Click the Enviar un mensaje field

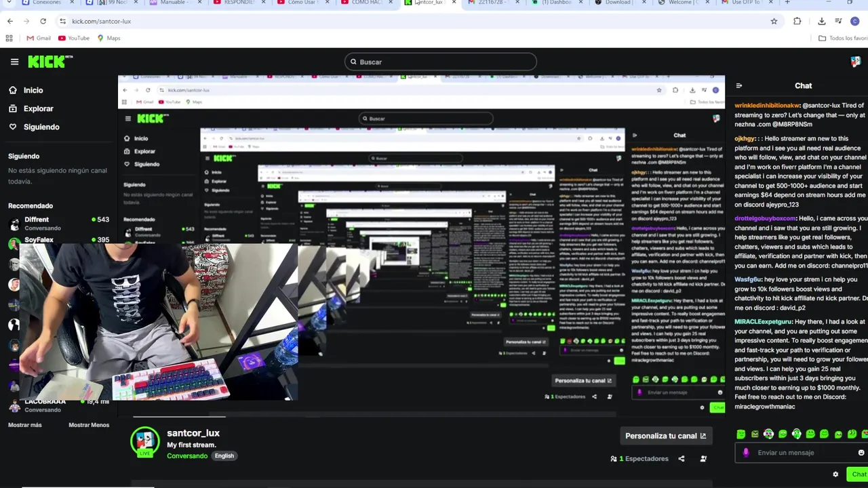801,453
